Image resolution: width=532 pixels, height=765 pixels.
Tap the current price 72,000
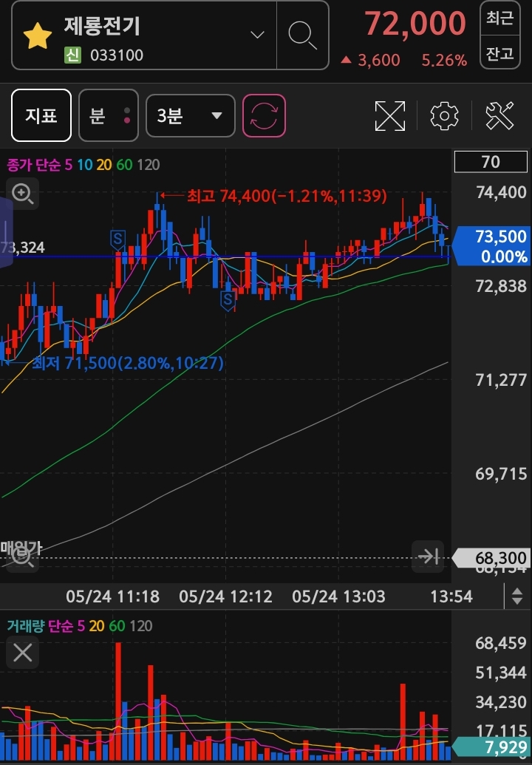(x=415, y=24)
